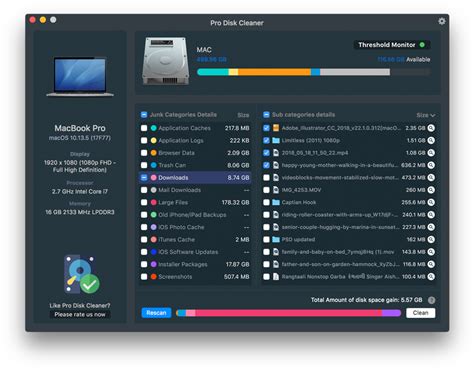Click the Adobe Illustrator package icon
Screen dimensions: 474x370
click(276, 128)
